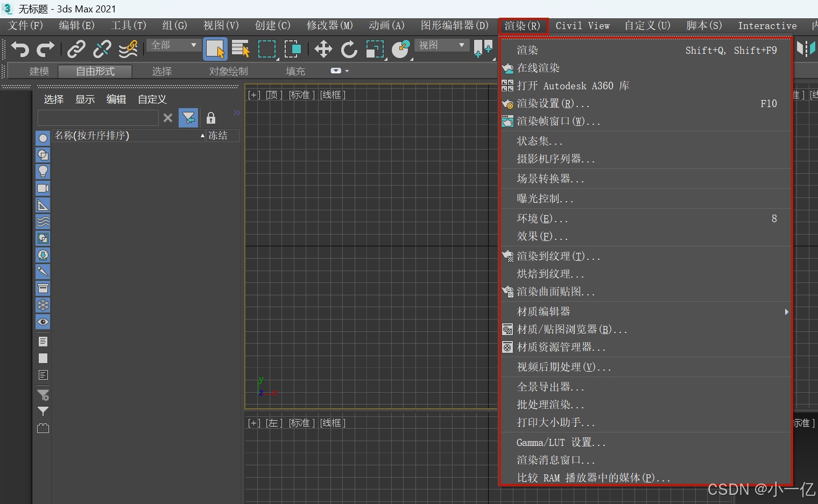818x504 pixels.
Task: Click the Undo arrow in toolbar
Action: [20, 49]
